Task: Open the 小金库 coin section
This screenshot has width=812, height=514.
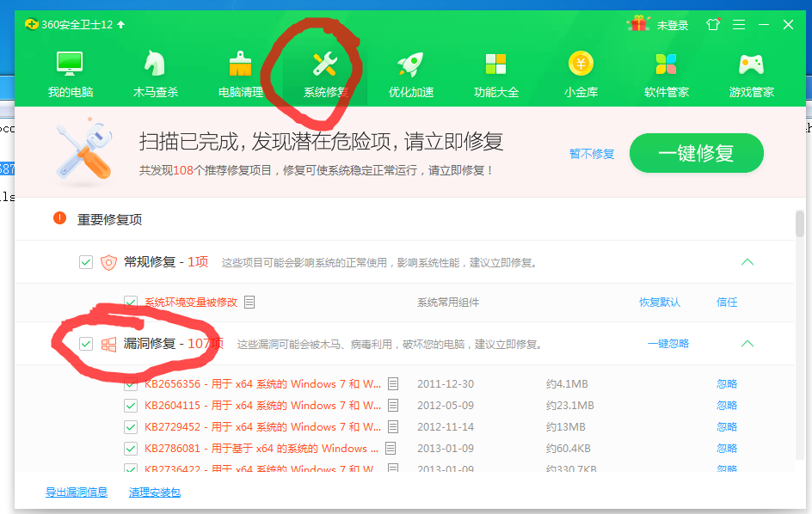Action: point(581,74)
